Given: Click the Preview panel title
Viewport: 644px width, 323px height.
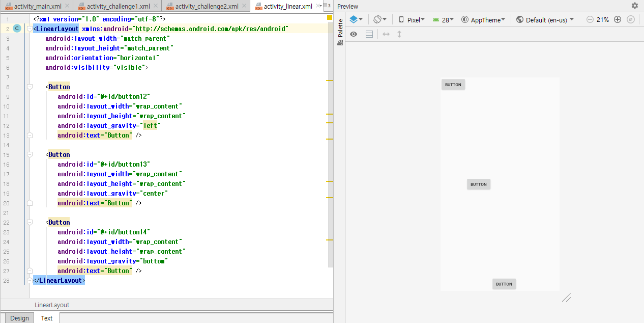Looking at the screenshot, I should [348, 6].
